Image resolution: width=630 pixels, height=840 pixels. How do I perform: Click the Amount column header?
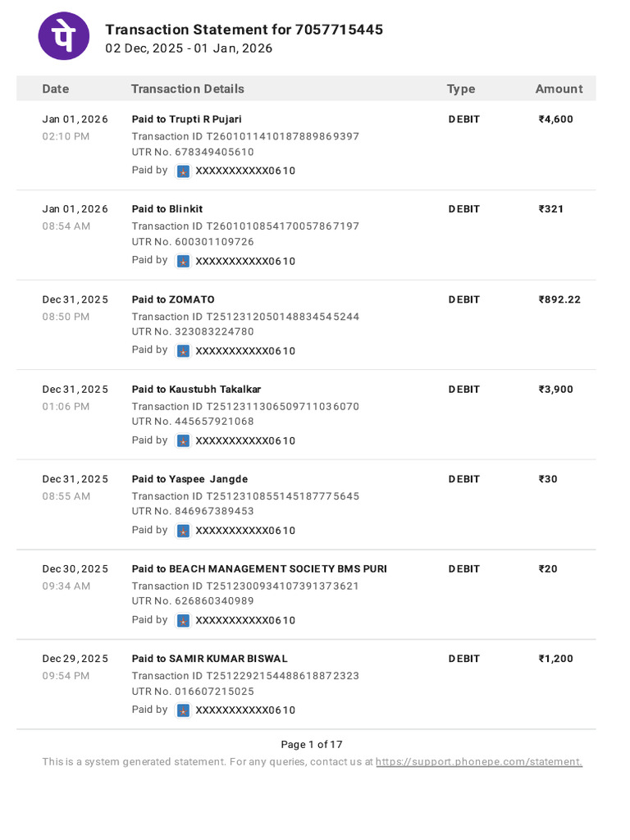pos(559,89)
